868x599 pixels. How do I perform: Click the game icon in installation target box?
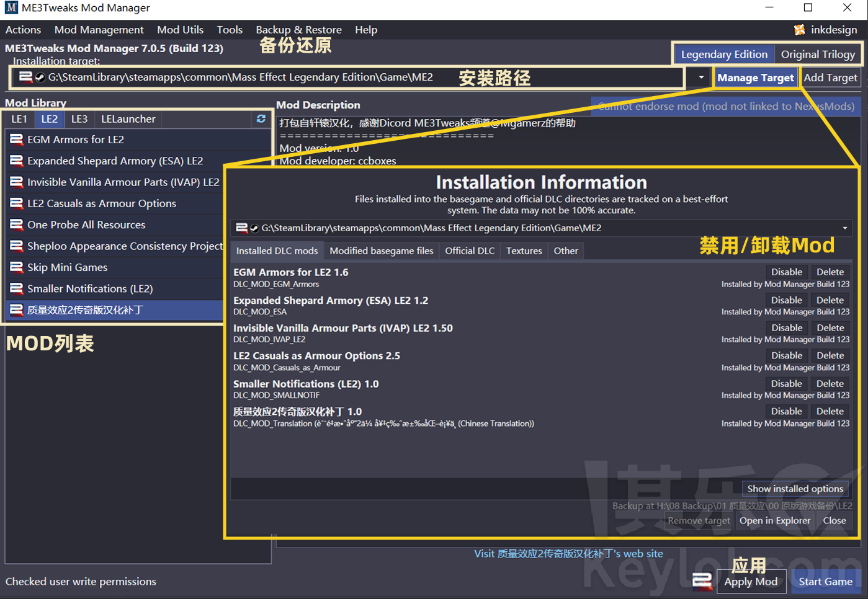(26, 77)
